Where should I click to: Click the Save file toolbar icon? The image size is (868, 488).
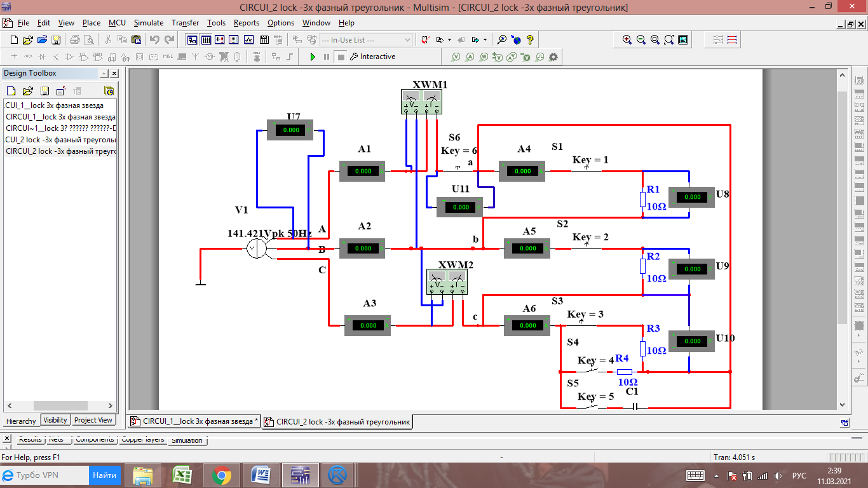point(56,40)
